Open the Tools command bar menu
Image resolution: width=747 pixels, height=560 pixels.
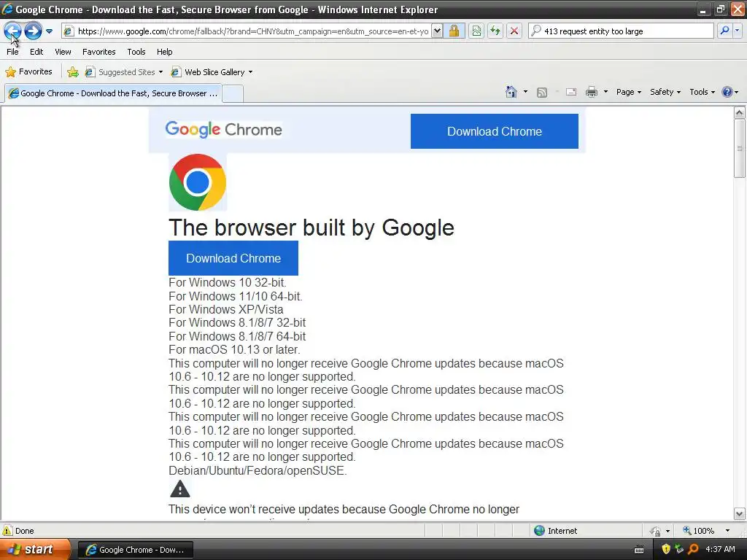coord(703,92)
